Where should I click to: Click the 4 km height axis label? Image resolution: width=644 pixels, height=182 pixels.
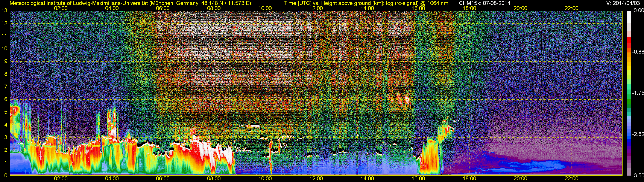pyautogui.click(x=6, y=125)
